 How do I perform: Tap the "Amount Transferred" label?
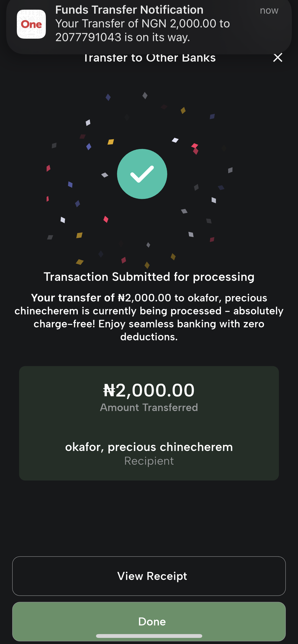pyautogui.click(x=149, y=407)
